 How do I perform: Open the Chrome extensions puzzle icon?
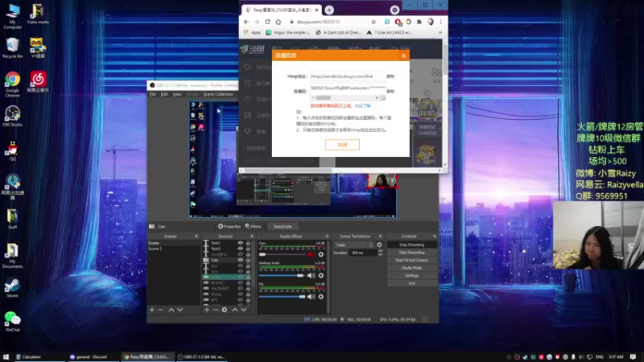tap(419, 22)
